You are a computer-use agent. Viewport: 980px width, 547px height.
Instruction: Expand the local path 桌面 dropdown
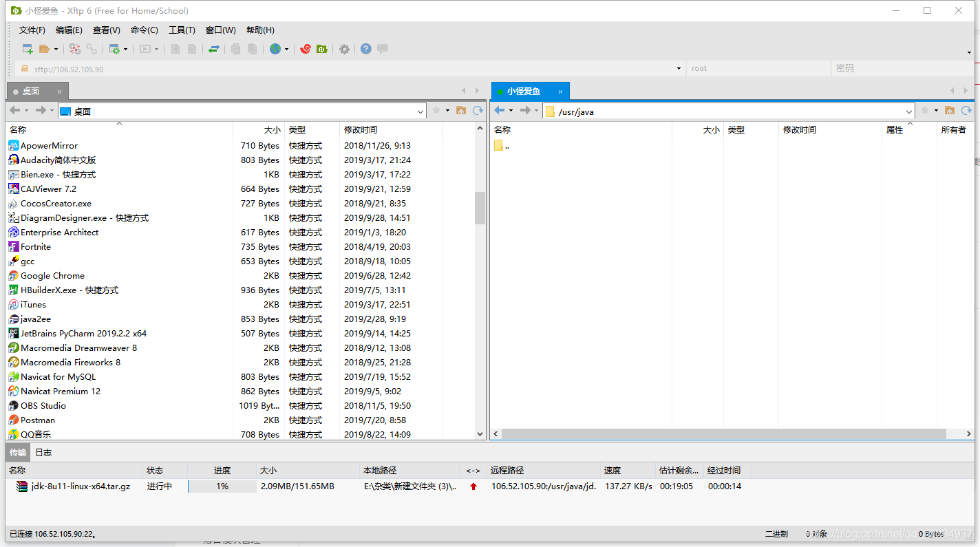click(x=420, y=111)
